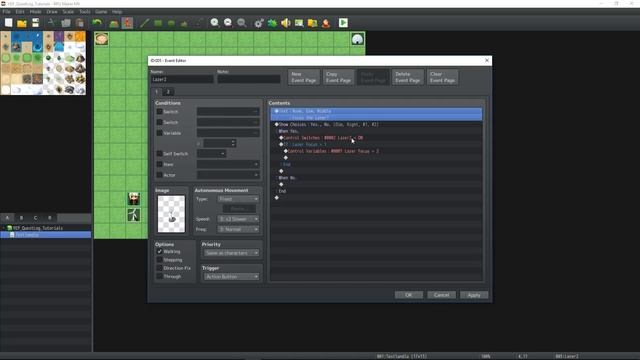Click the Save Project disk icon
This screenshot has height=360, width=640.
tap(36, 23)
